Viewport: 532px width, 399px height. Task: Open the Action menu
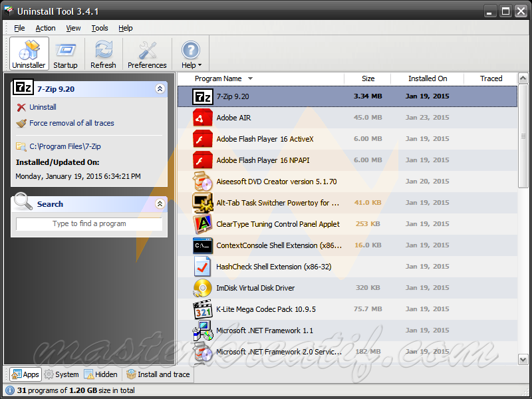tap(45, 28)
